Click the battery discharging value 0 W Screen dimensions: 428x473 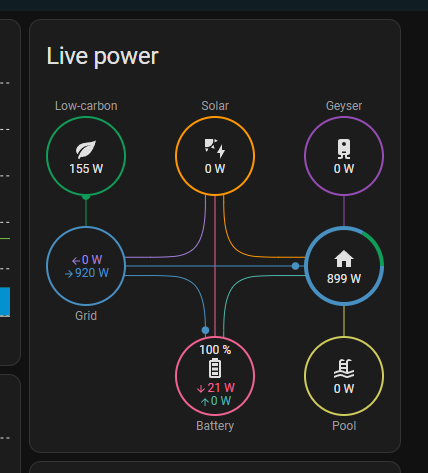pyautogui.click(x=221, y=401)
